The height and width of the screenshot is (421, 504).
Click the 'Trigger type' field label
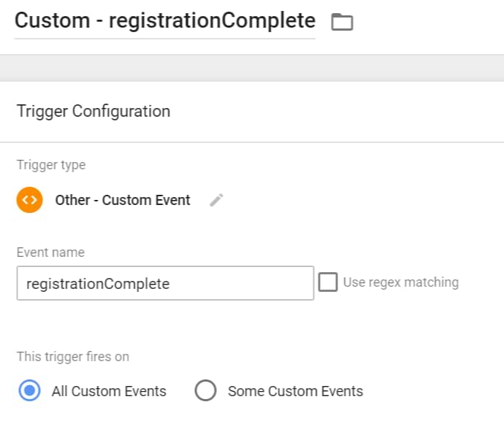click(51, 165)
